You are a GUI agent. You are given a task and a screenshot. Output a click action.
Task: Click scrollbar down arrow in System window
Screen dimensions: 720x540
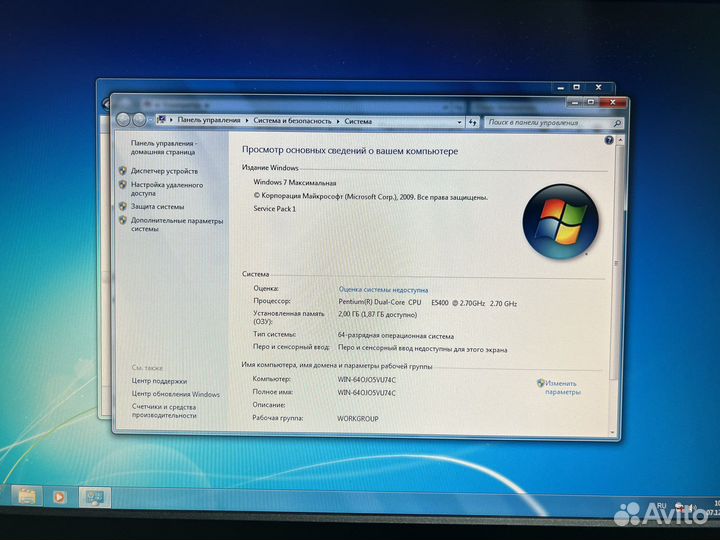point(613,433)
